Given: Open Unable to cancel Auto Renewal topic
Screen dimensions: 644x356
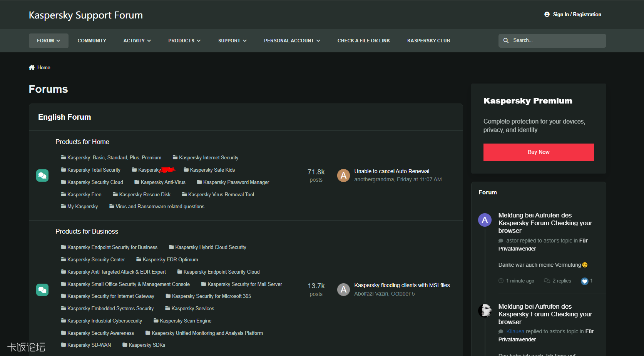Looking at the screenshot, I should [x=391, y=171].
